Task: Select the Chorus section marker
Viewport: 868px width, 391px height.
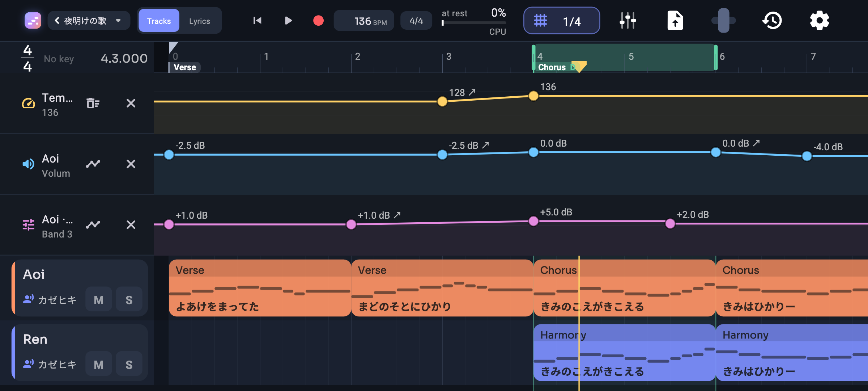Action: click(552, 67)
